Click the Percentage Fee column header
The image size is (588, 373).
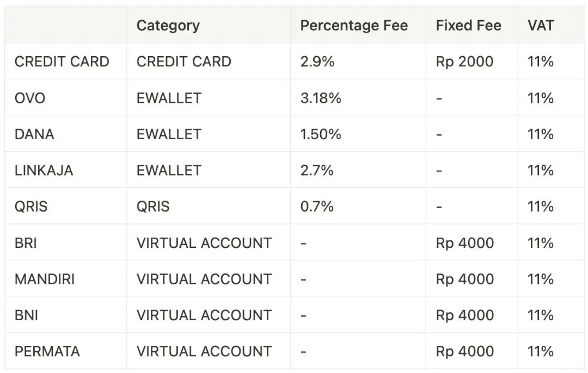pyautogui.click(x=354, y=26)
